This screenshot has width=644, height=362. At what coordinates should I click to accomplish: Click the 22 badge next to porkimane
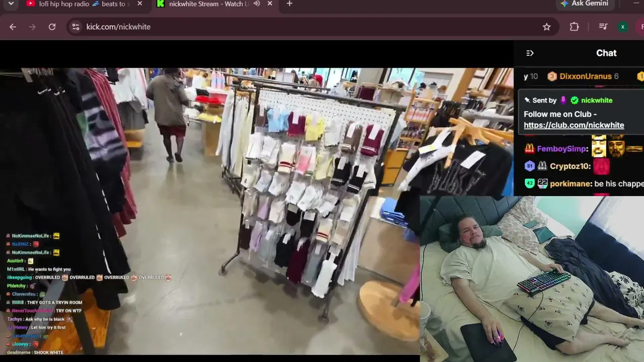coord(542,184)
